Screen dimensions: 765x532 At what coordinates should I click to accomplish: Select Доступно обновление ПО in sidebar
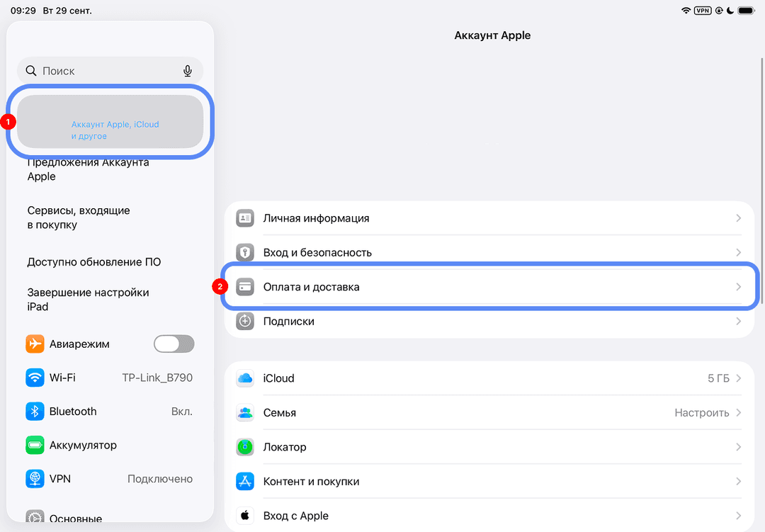click(x=93, y=262)
